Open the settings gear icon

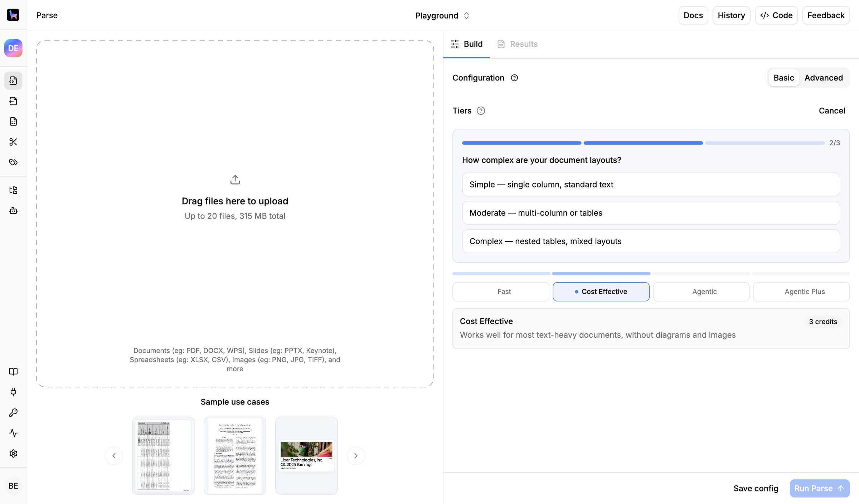coord(13,454)
